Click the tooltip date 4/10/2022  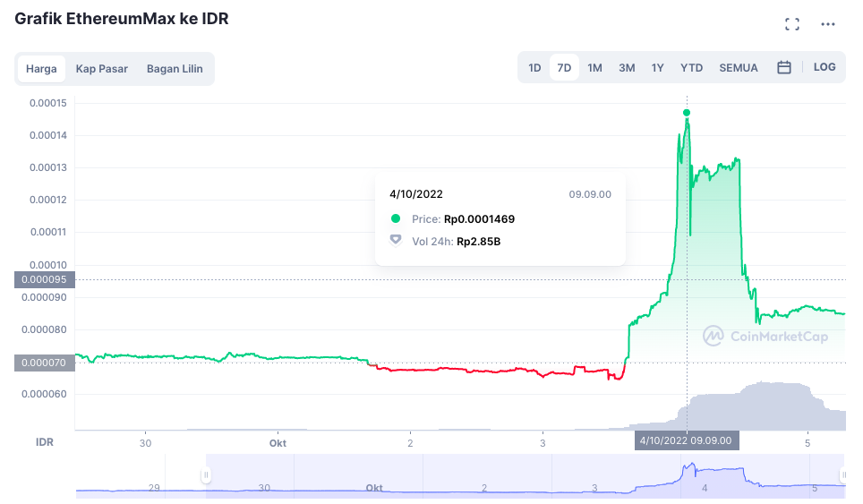click(416, 194)
